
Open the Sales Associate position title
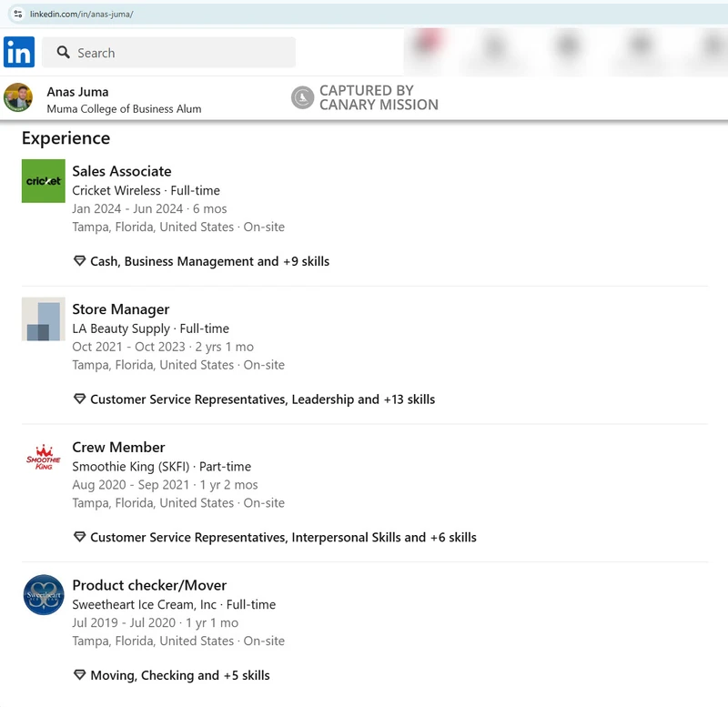point(122,171)
